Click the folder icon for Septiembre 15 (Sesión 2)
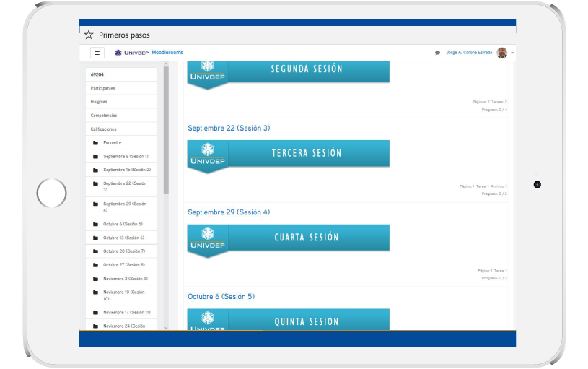The height and width of the screenshot is (369, 588). click(96, 170)
